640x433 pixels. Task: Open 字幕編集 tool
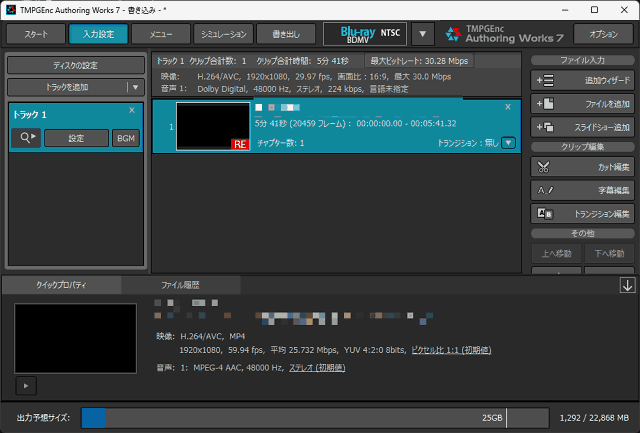582,190
